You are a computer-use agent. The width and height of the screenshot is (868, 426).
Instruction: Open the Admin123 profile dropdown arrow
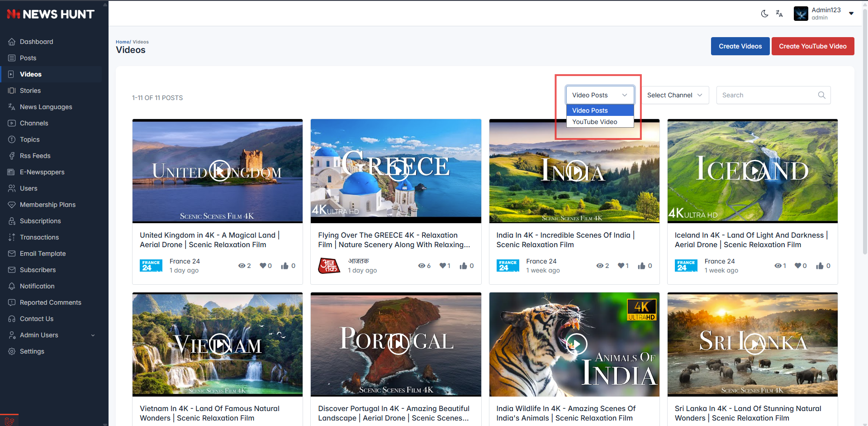tap(851, 14)
